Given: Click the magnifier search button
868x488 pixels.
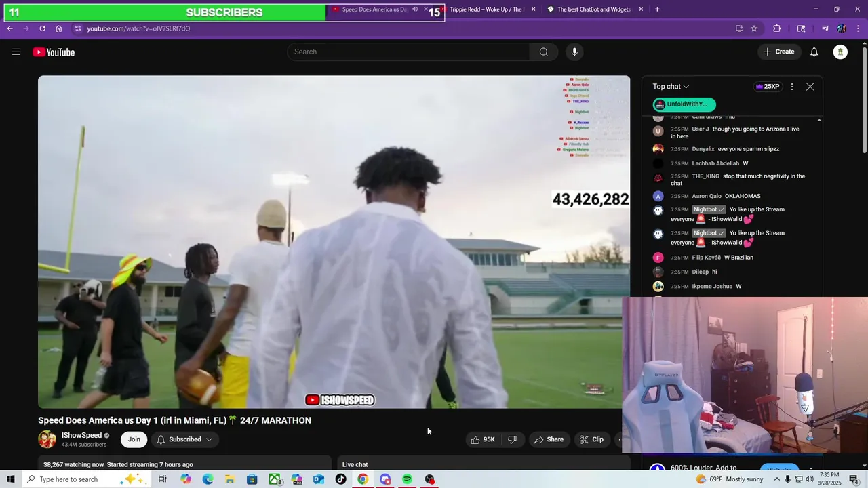Looking at the screenshot, I should 543,52.
